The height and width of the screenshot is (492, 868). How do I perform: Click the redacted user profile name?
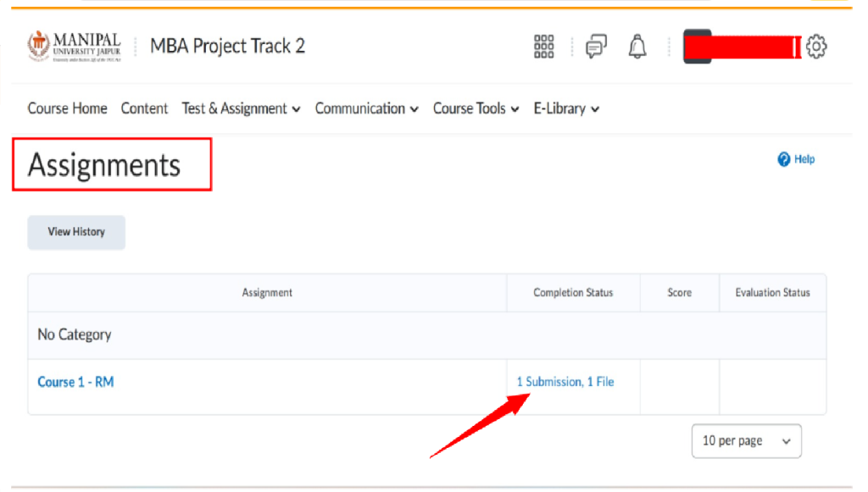pyautogui.click(x=742, y=47)
